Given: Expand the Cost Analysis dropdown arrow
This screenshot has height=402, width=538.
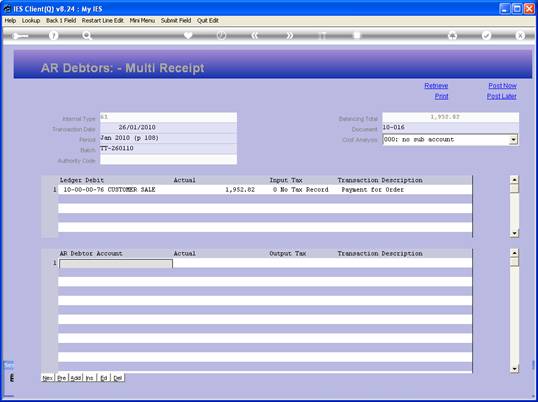Looking at the screenshot, I should click(x=513, y=140).
